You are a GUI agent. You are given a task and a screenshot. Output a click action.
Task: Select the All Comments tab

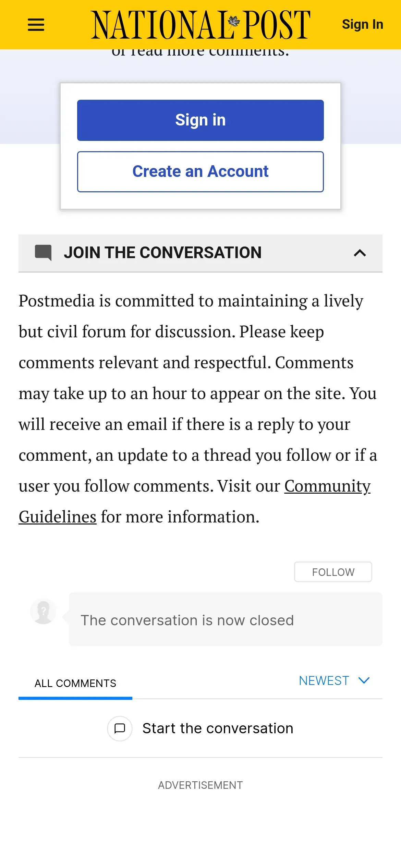(x=75, y=683)
